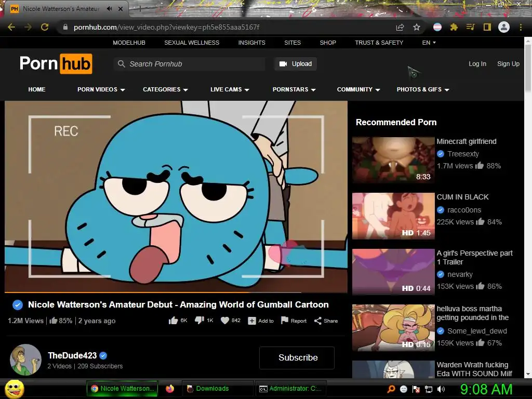Switch to the Downloads taskbar window
The width and height of the screenshot is (532, 399).
pos(218,389)
